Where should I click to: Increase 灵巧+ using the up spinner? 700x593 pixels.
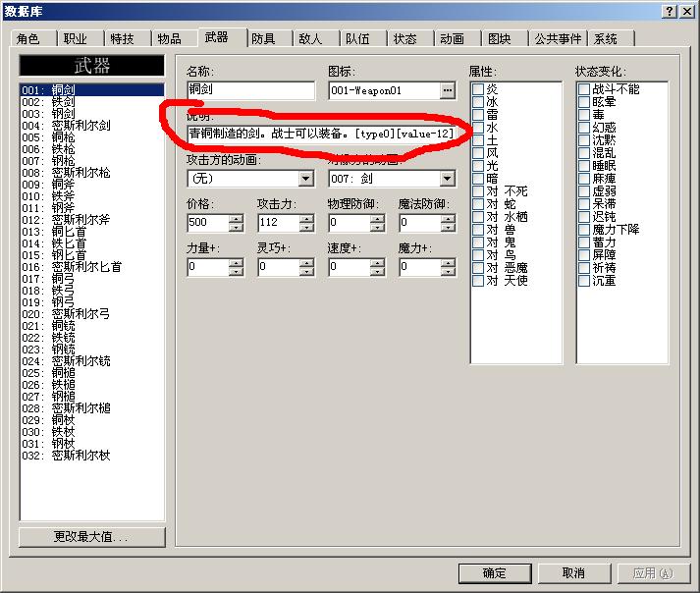coord(306,262)
